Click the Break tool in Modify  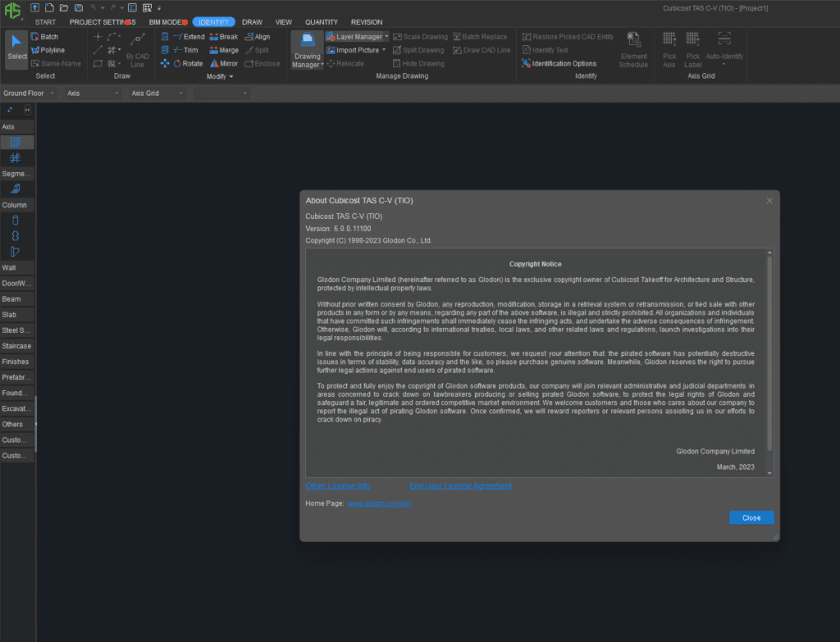222,37
